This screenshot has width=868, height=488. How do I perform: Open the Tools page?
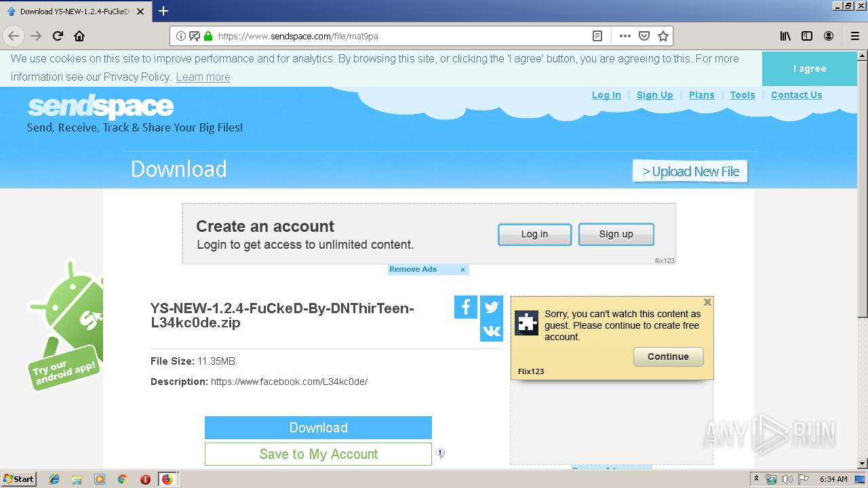pos(743,95)
